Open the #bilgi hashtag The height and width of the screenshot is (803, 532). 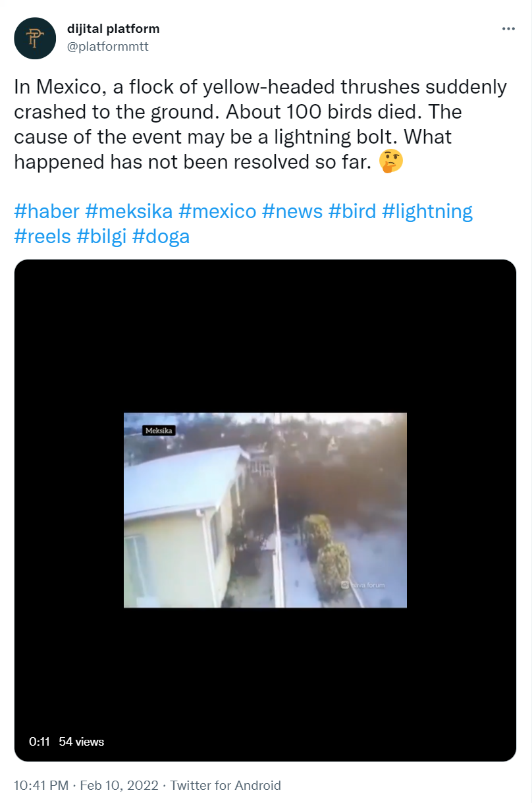click(x=102, y=236)
